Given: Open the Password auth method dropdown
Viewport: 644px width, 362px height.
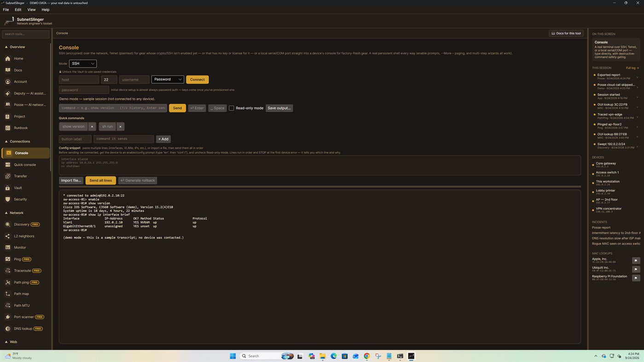Looking at the screenshot, I should click(168, 79).
